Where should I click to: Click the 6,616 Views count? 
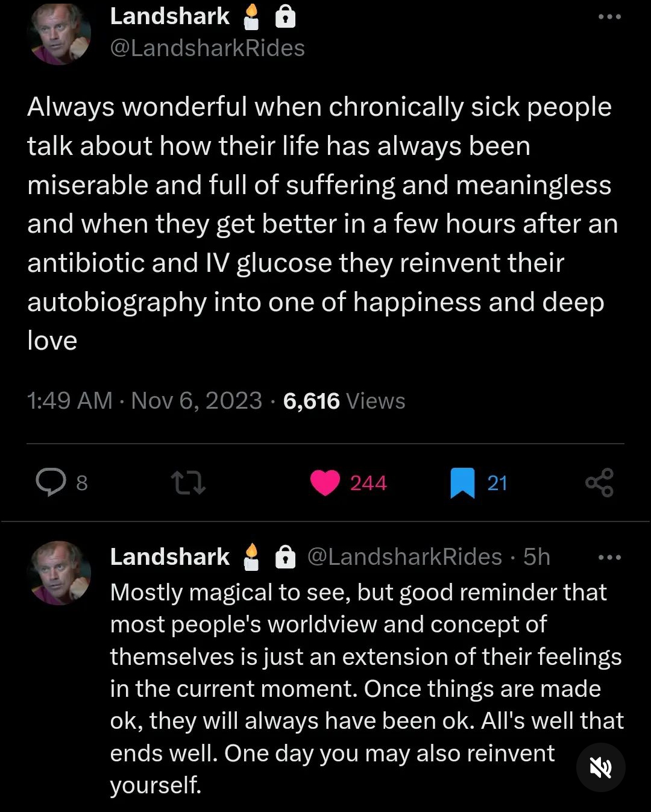coord(344,401)
